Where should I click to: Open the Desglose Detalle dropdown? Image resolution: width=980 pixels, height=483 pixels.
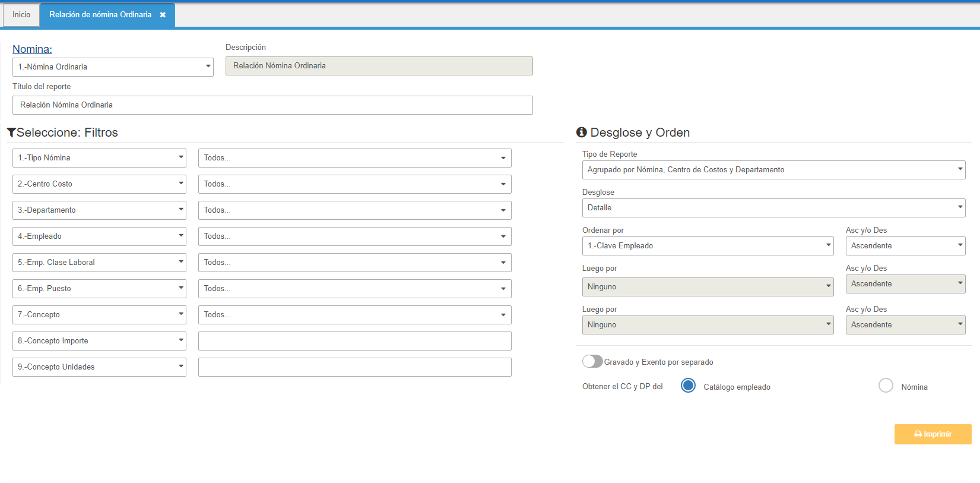coord(773,208)
